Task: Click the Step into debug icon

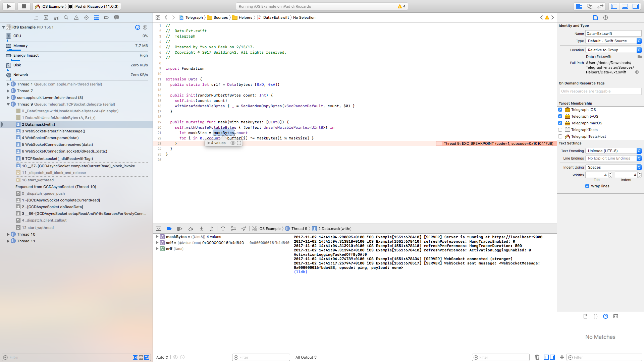Action: (201, 229)
